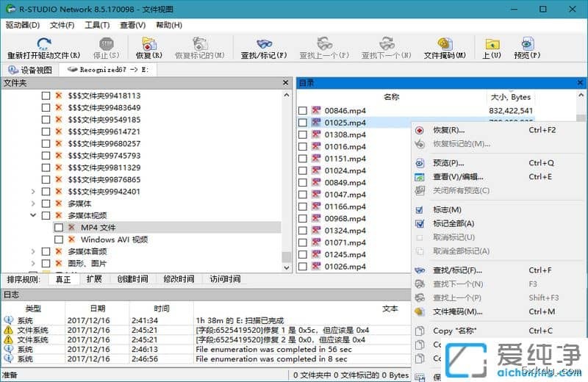
Task: Click the Reopen Drive Files toolbar icon
Action: coord(44,43)
